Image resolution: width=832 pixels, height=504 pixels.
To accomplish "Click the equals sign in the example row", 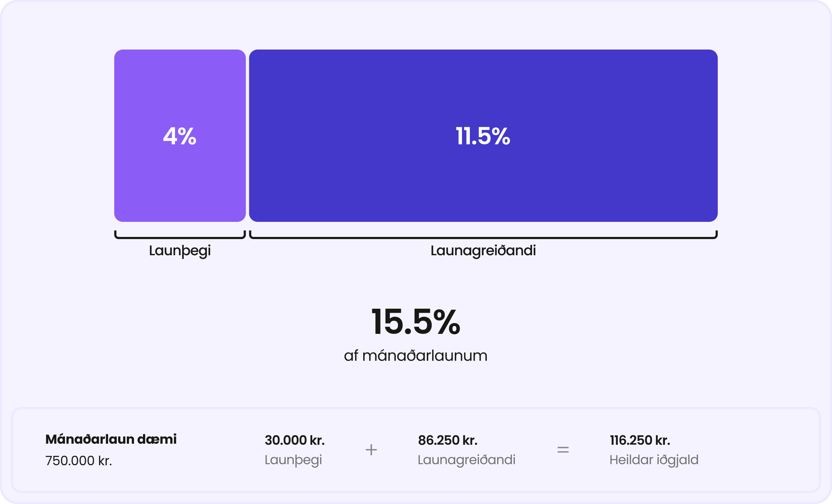I will coord(563,450).
